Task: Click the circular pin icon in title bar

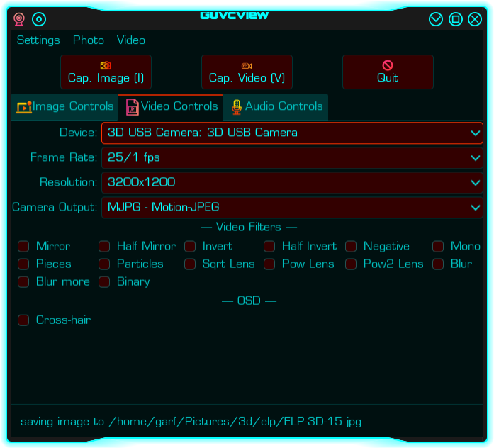Action: (39, 19)
